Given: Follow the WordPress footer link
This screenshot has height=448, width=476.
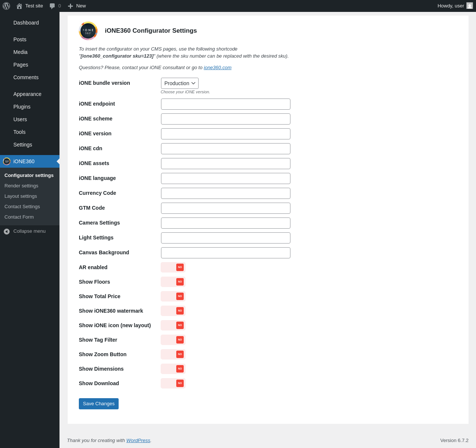Looking at the screenshot, I should coord(138,441).
